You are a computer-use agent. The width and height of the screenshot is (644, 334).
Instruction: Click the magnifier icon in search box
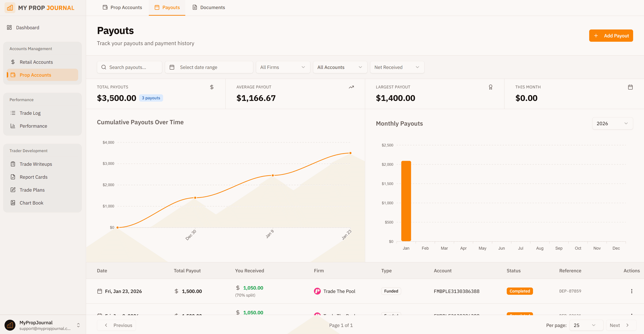pos(104,67)
